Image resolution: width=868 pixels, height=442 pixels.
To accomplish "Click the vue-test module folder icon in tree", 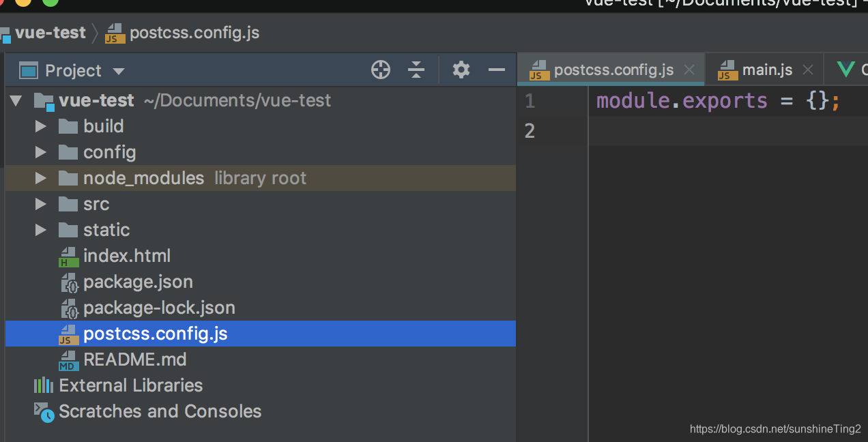I will (x=44, y=102).
